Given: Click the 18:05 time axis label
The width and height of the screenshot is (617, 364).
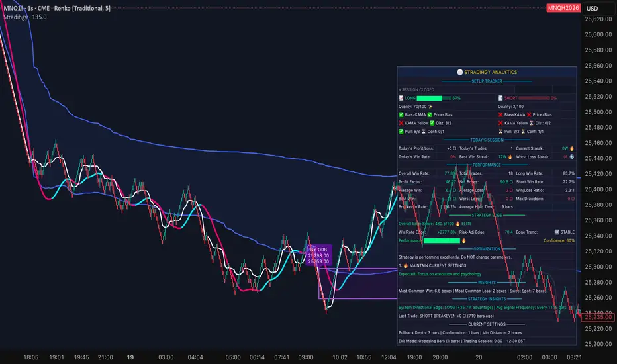Looking at the screenshot, I should [30, 357].
